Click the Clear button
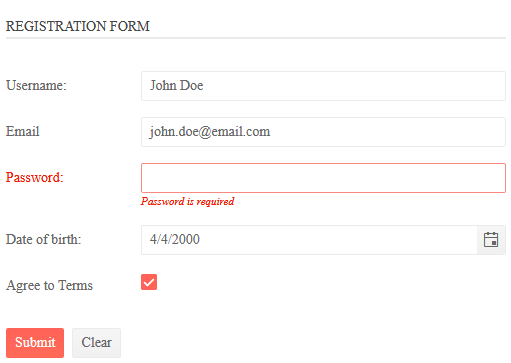This screenshot has height=363, width=511. 97,343
